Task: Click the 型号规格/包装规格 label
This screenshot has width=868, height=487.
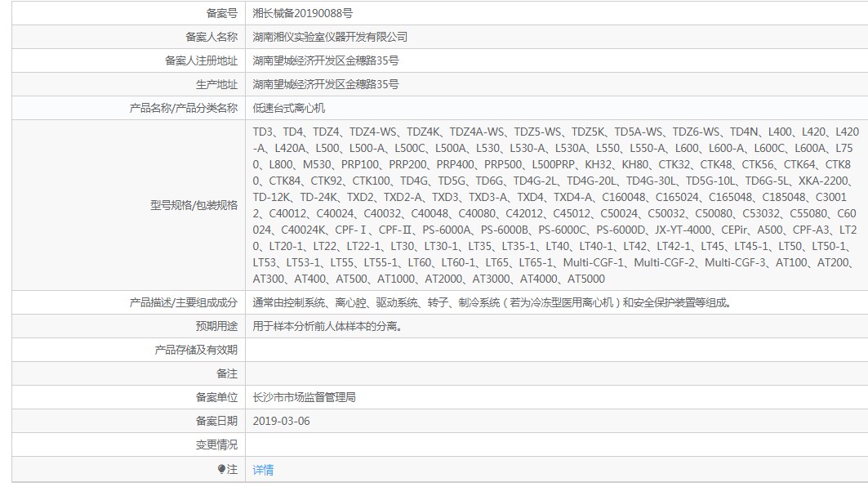Action: [x=194, y=206]
